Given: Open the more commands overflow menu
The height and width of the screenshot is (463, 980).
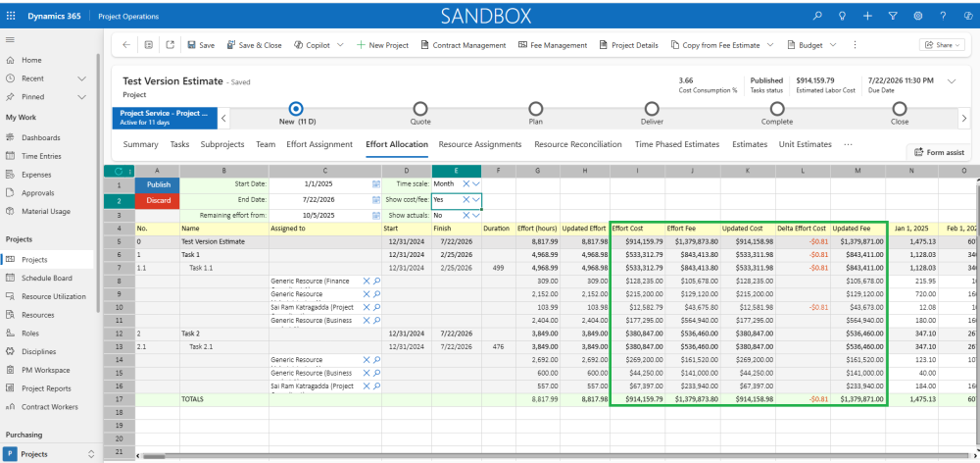Looking at the screenshot, I should click(855, 45).
